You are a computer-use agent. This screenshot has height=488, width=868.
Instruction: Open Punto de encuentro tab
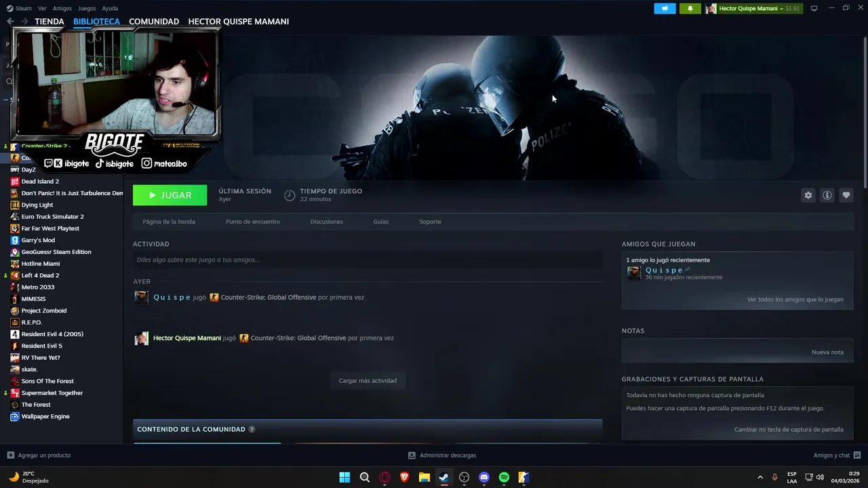tap(253, 222)
